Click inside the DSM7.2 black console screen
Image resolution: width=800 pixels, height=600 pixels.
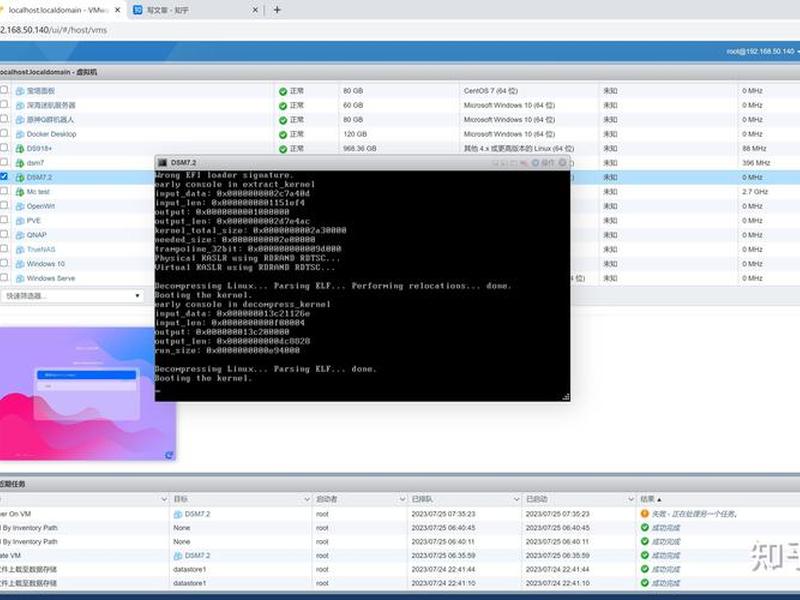[x=362, y=286]
